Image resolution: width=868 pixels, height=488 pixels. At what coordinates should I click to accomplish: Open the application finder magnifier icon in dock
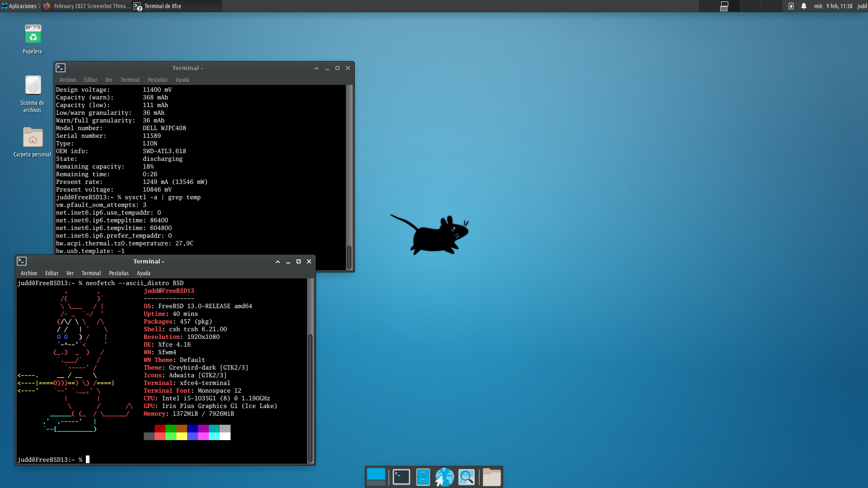click(x=467, y=477)
